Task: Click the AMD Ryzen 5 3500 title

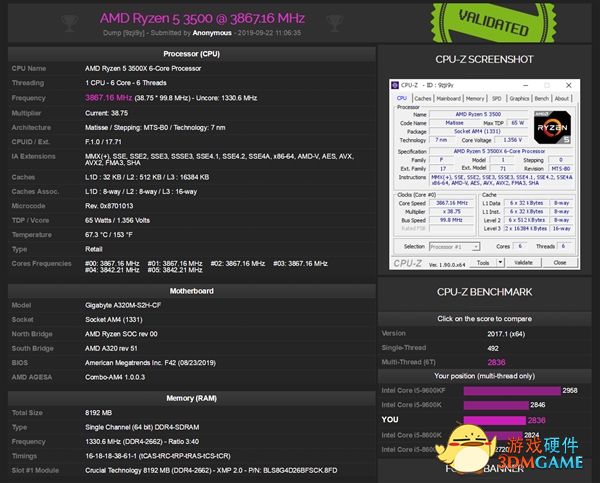Action: (202, 18)
